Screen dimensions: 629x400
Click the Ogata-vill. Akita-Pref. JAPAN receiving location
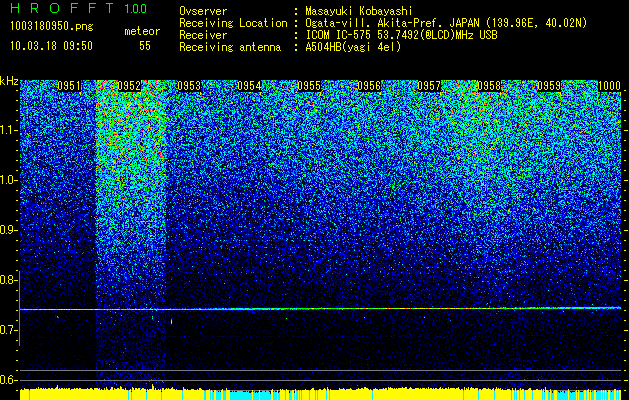click(446, 23)
